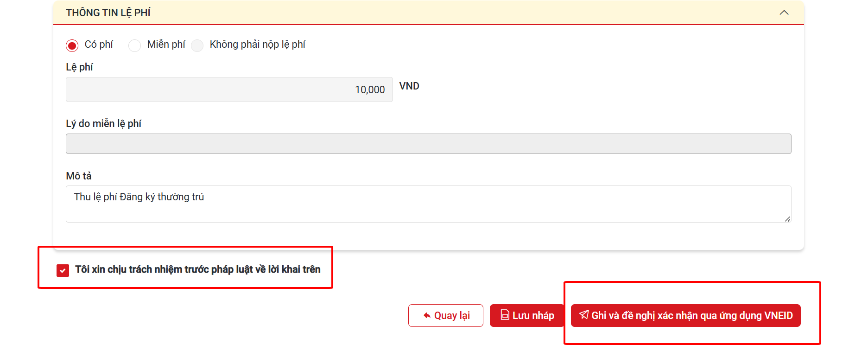Click the floppy disk icon on Lưu nháp
Viewport: 868px width, 364px height.
pyautogui.click(x=505, y=315)
